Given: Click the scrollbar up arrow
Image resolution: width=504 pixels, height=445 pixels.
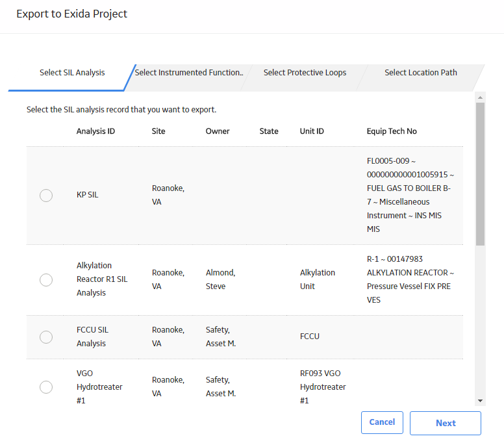Looking at the screenshot, I should [480, 97].
